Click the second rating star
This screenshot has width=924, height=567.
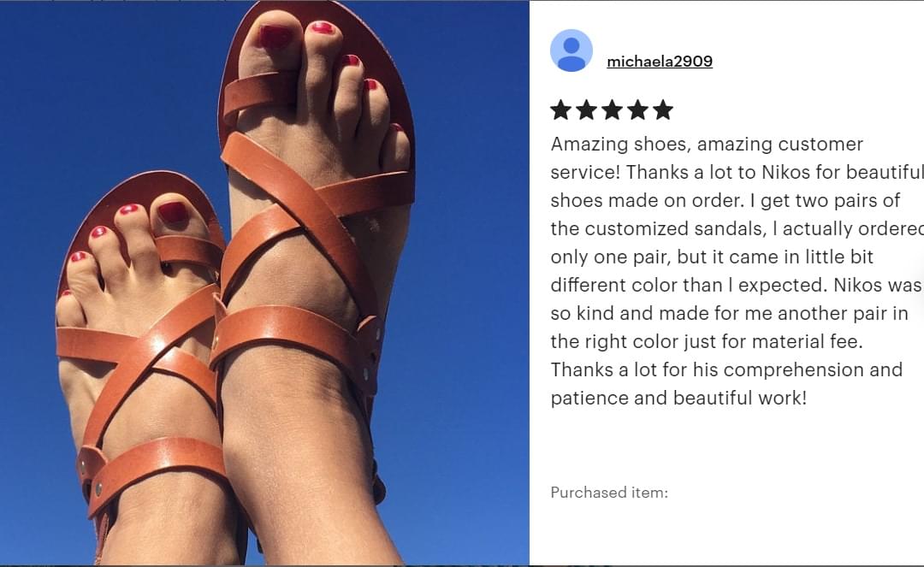point(586,109)
